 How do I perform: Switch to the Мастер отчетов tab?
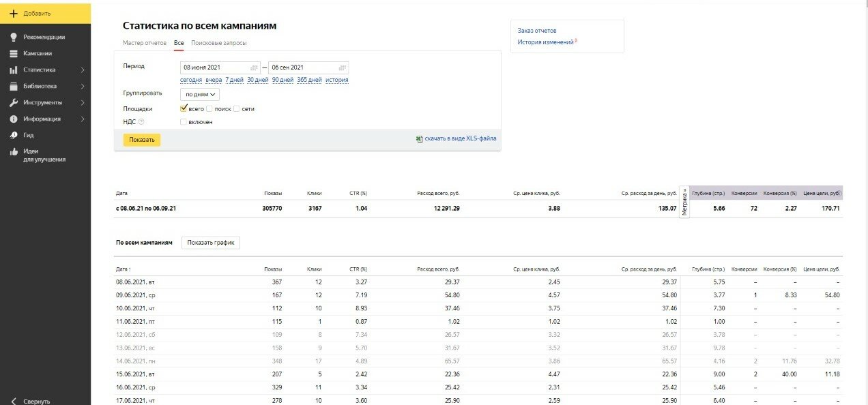pyautogui.click(x=145, y=43)
